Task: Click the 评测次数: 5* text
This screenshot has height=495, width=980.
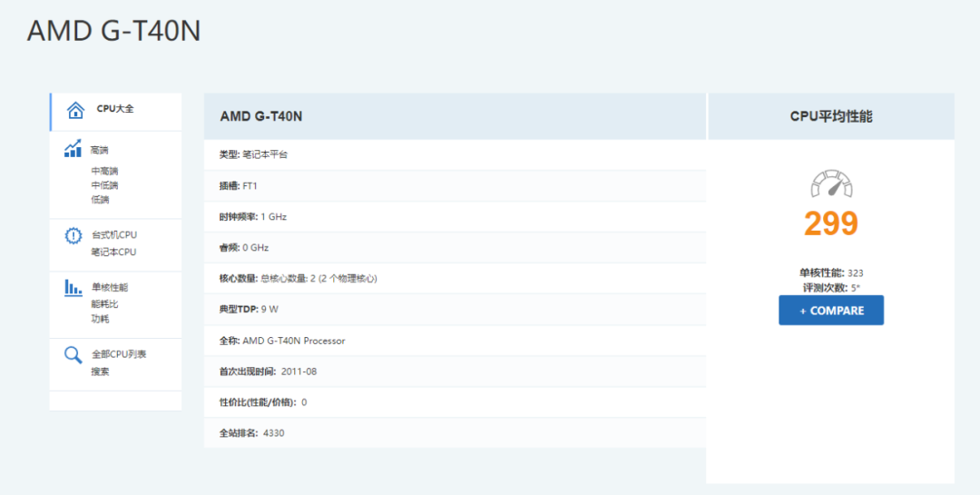Action: 831,288
